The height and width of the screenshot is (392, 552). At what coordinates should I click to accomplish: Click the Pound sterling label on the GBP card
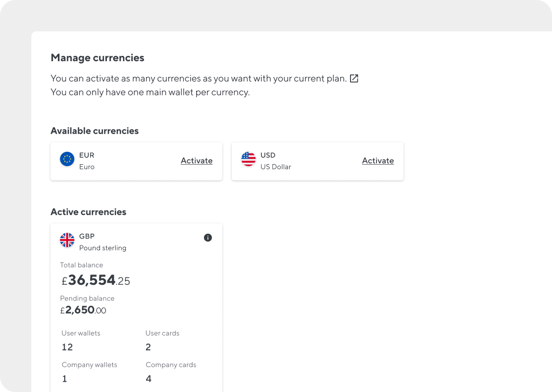(x=102, y=248)
